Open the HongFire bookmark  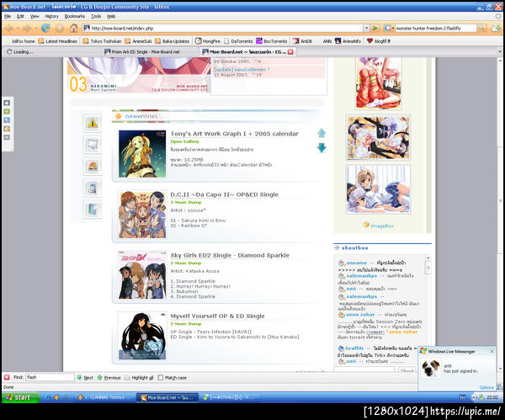click(x=208, y=41)
